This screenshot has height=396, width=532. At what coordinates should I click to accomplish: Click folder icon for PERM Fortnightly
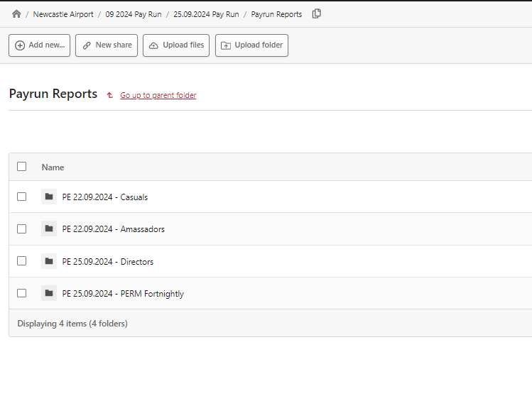(49, 293)
